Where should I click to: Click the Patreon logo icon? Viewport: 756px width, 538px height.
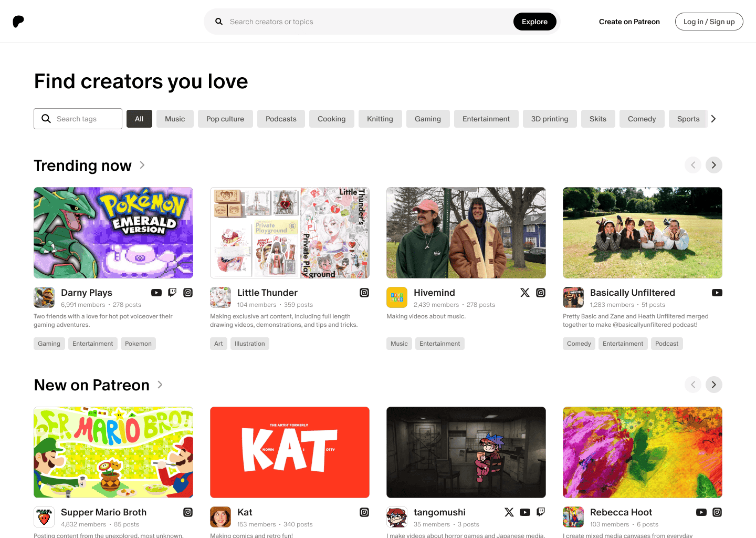click(x=18, y=22)
